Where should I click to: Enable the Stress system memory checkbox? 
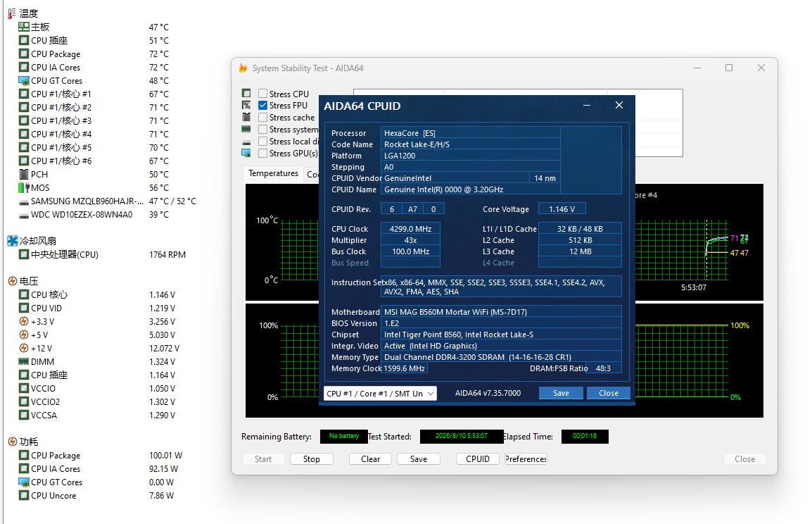263,130
